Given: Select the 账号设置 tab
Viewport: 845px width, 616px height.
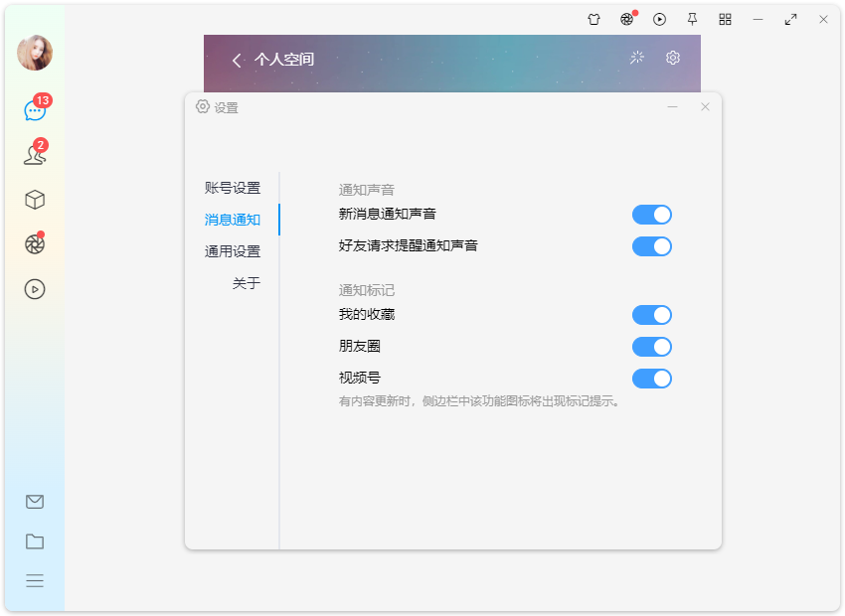Looking at the screenshot, I should pyautogui.click(x=233, y=188).
